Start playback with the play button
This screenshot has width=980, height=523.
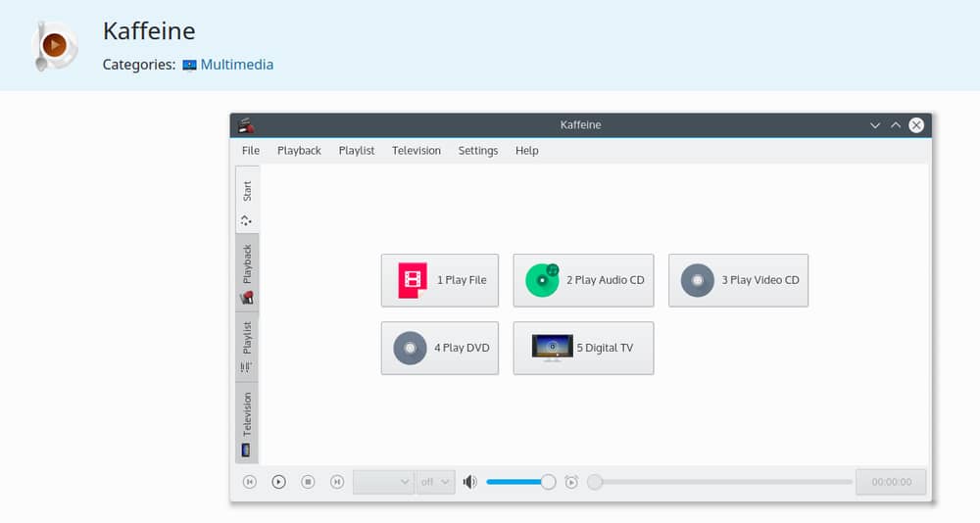[278, 482]
